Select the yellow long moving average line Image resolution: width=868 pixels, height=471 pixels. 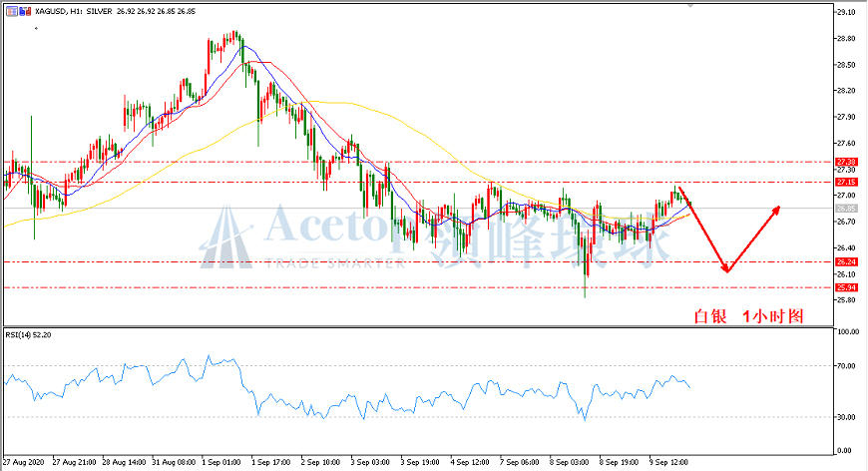[x=343, y=103]
